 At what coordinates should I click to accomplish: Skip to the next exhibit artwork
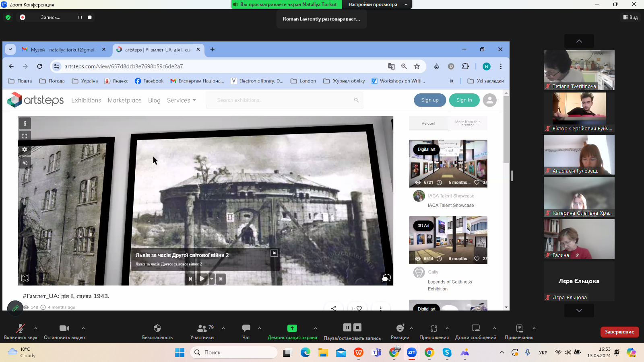(x=221, y=279)
